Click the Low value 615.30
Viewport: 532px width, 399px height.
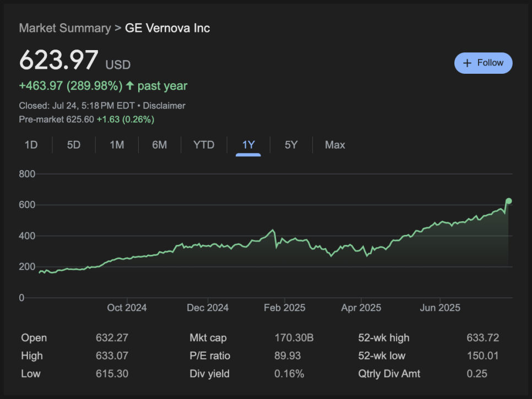coord(112,374)
